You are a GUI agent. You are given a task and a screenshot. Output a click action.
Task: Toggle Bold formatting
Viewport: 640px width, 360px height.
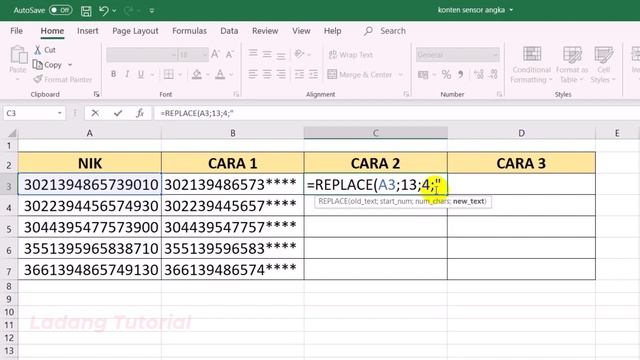point(113,74)
